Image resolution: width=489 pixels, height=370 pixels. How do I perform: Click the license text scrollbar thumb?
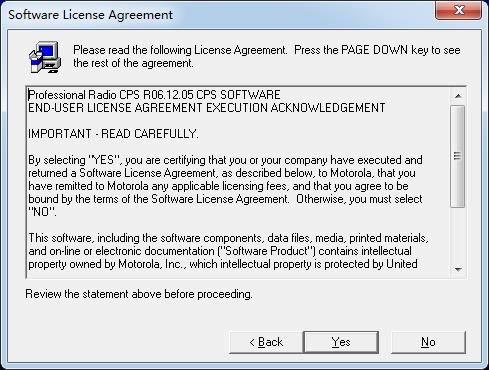[x=458, y=156]
